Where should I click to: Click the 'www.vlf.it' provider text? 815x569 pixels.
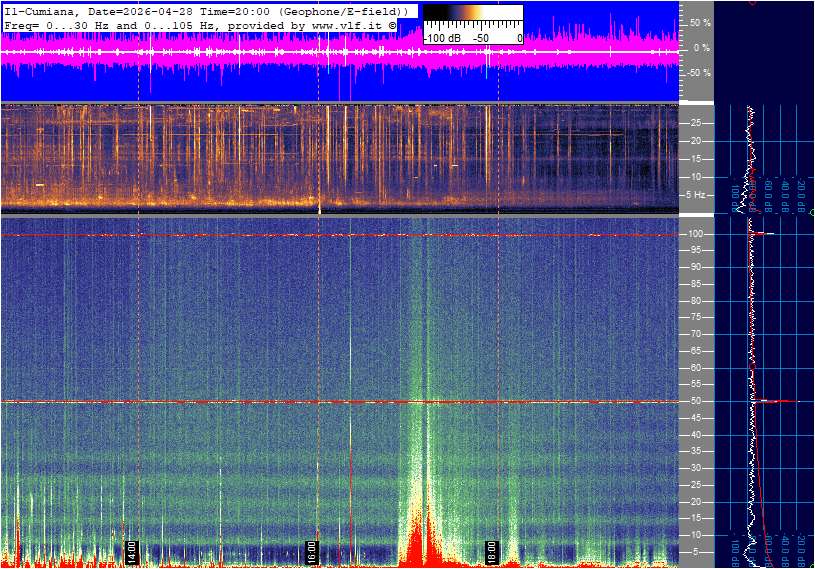[x=348, y=25]
